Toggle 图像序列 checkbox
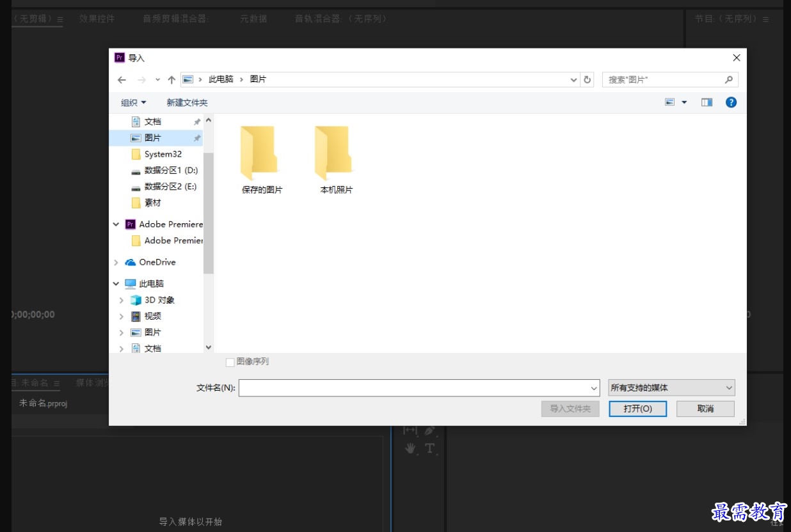 (230, 363)
